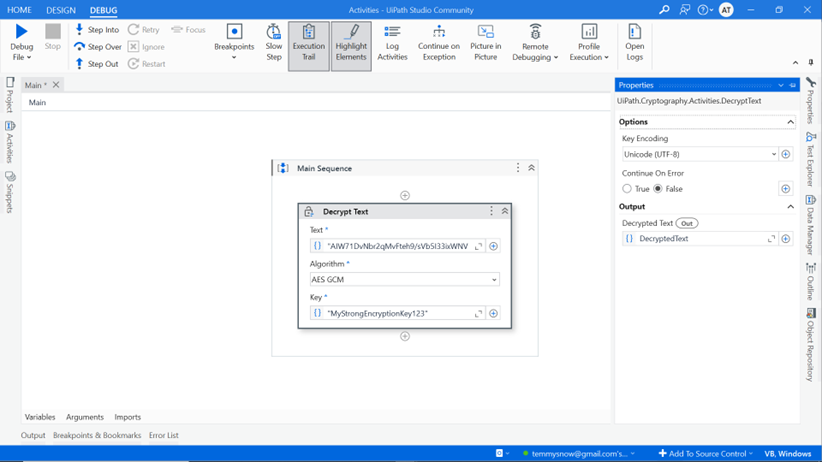The image size is (822, 462).
Task: Toggle Picture in Picture mode
Action: (485, 42)
